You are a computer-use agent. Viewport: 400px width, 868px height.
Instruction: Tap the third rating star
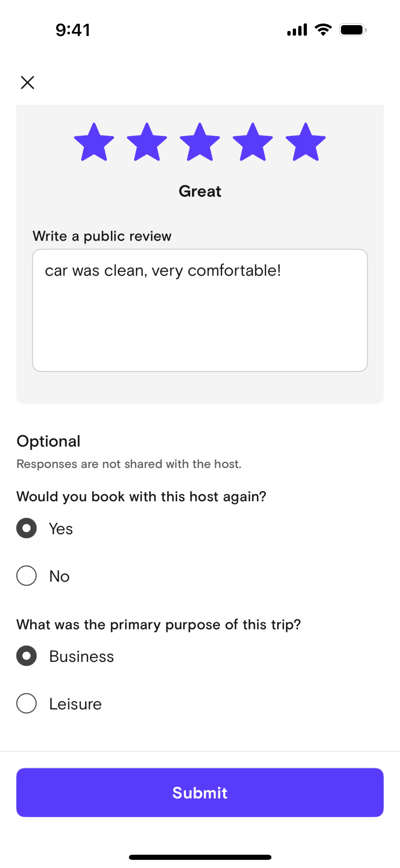(200, 142)
